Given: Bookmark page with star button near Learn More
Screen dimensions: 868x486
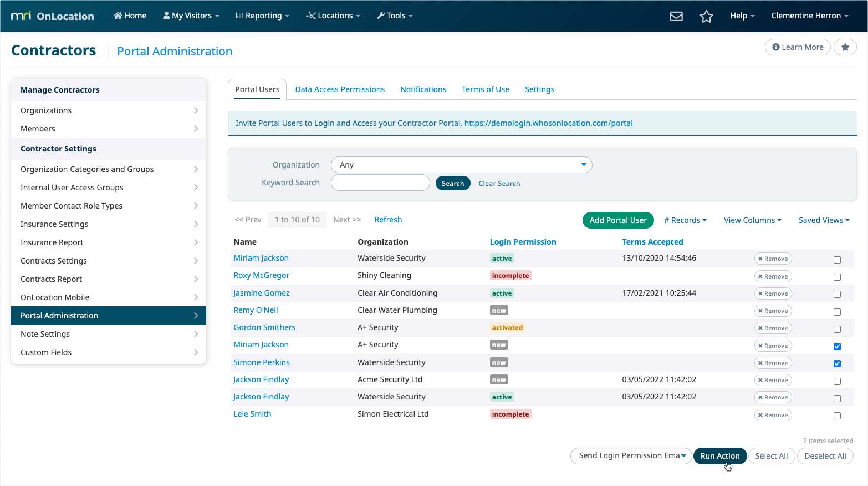Looking at the screenshot, I should point(845,47).
